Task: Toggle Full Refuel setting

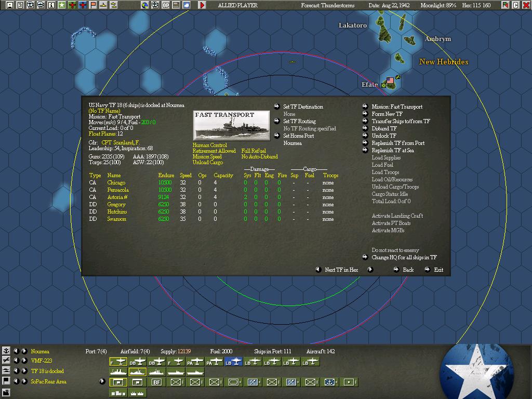Action: point(254,151)
